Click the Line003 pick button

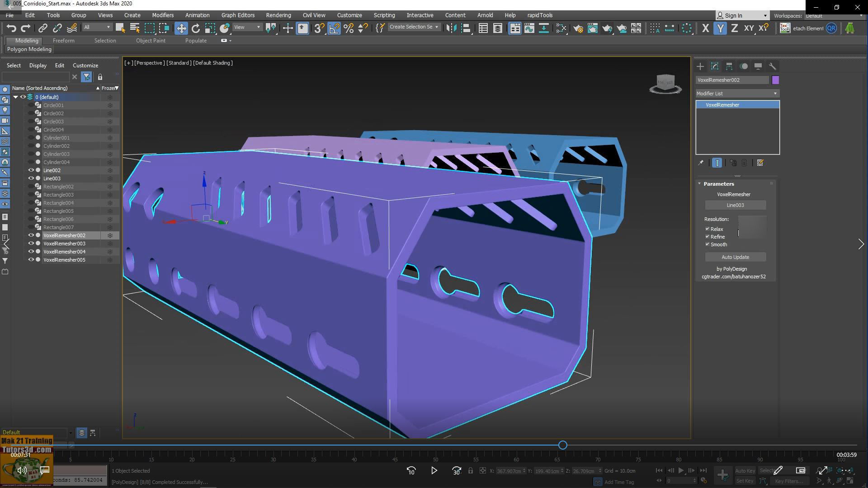735,205
